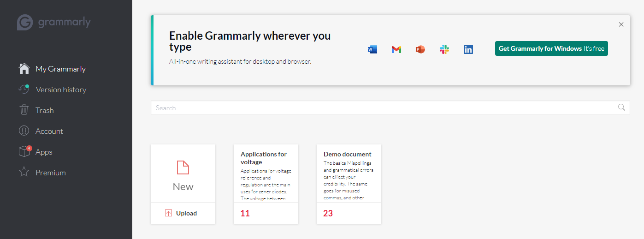This screenshot has height=239, width=644.
Task: Click the Microsoft Word icon in banner
Action: point(372,49)
